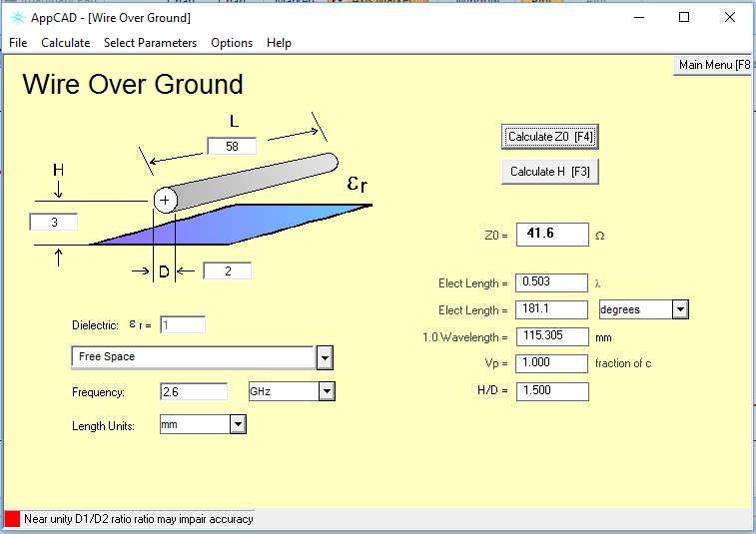Open the Calculate menu

click(65, 43)
